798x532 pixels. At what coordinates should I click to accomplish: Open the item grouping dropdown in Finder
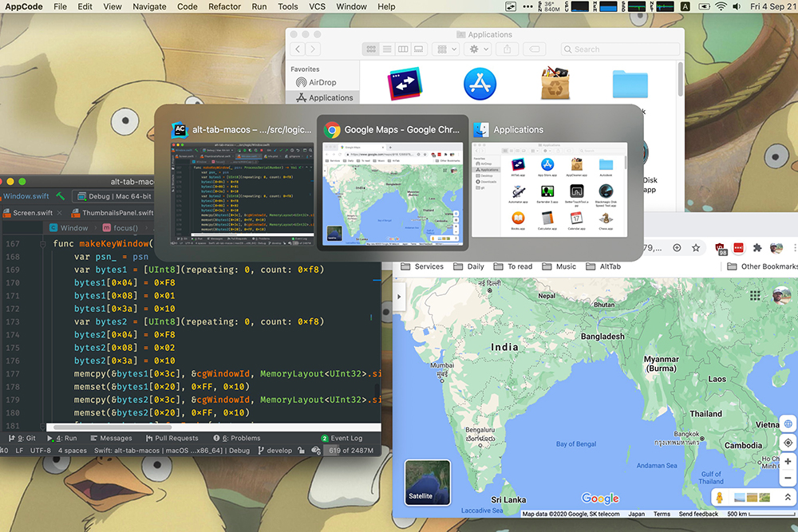click(444, 49)
